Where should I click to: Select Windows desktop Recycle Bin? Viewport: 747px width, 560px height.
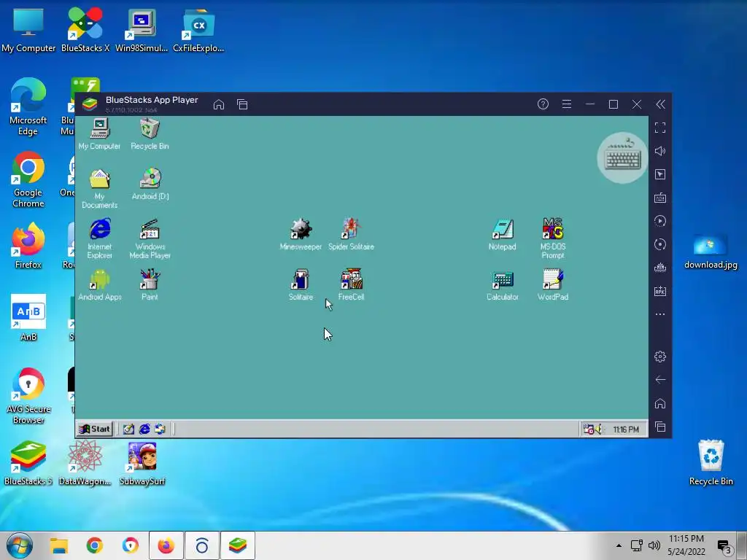click(x=711, y=462)
